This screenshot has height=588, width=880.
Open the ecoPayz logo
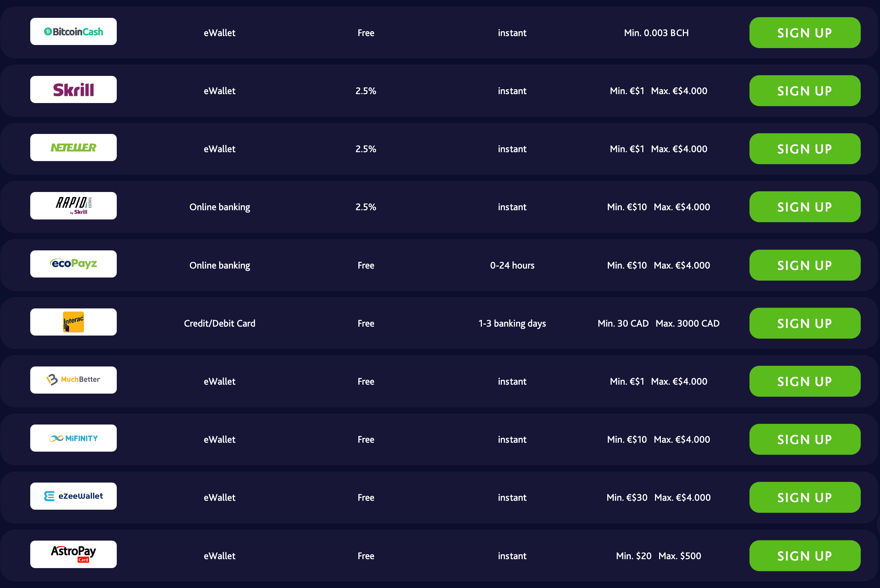click(x=74, y=264)
